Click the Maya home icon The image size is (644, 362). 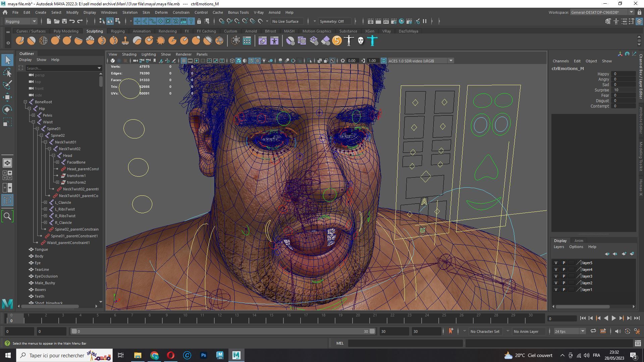(x=5, y=12)
